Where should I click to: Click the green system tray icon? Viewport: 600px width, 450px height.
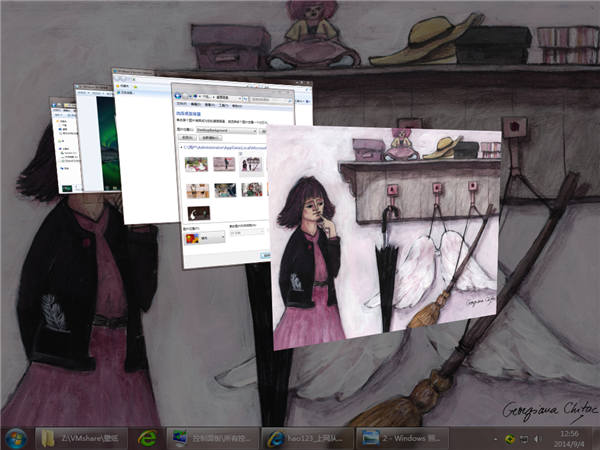510,438
